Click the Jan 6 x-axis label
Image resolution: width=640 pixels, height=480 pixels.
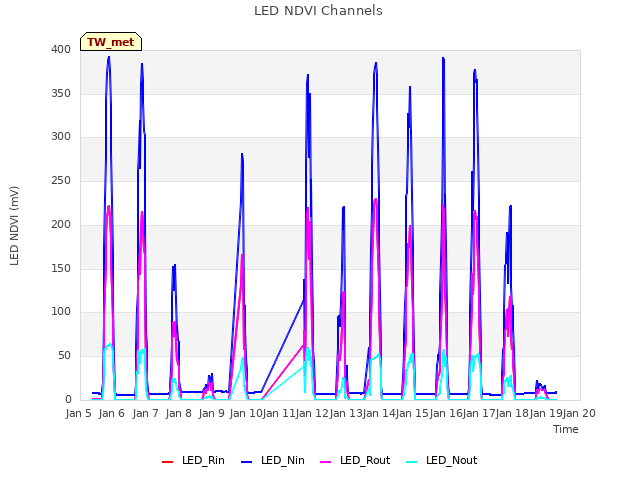point(111,413)
